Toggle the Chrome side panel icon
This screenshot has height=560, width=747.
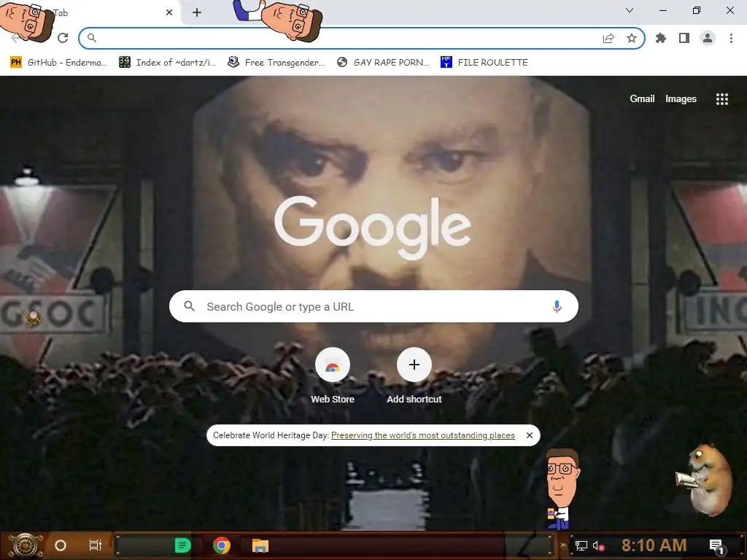(x=684, y=38)
